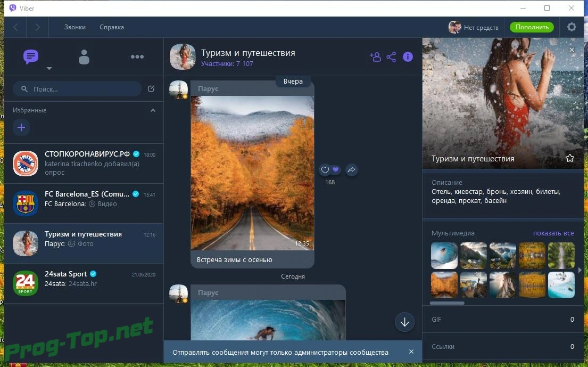The height and width of the screenshot is (367, 588).
Task: Click the compose new message icon
Action: coord(151,89)
